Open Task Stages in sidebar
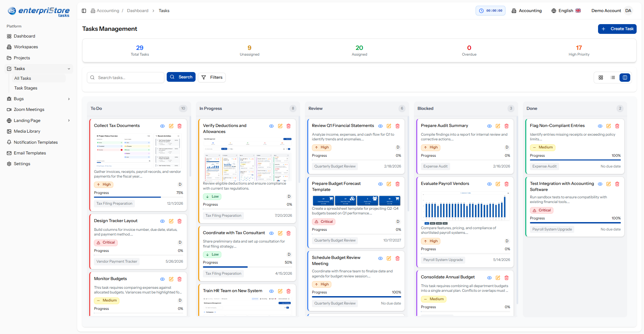The image size is (644, 334). [26, 88]
